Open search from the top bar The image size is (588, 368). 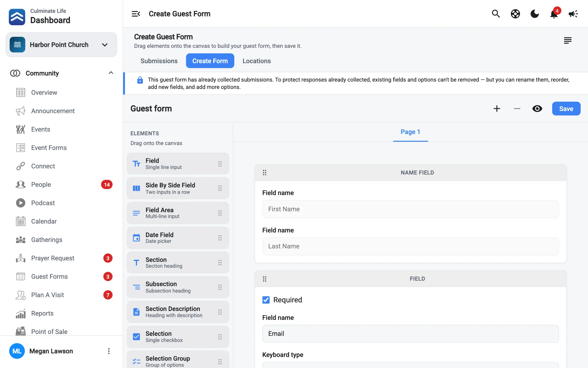coord(496,14)
